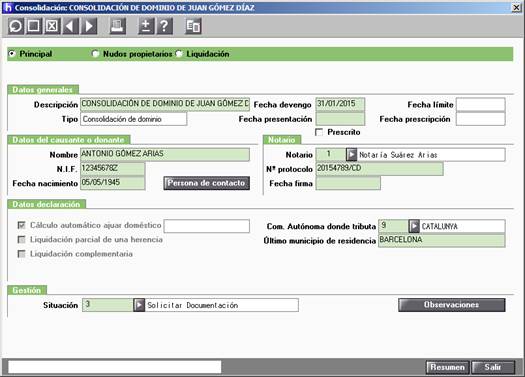Toggle Cálculo automático ajuar doméstico checkbox
The height and width of the screenshot is (377, 525).
point(21,225)
